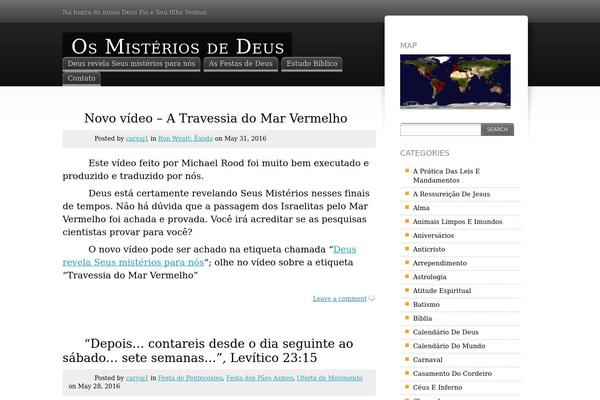600x400 pixels.
Task: Open Ron Wyatt: Êxodo category link
Action: 186,139
